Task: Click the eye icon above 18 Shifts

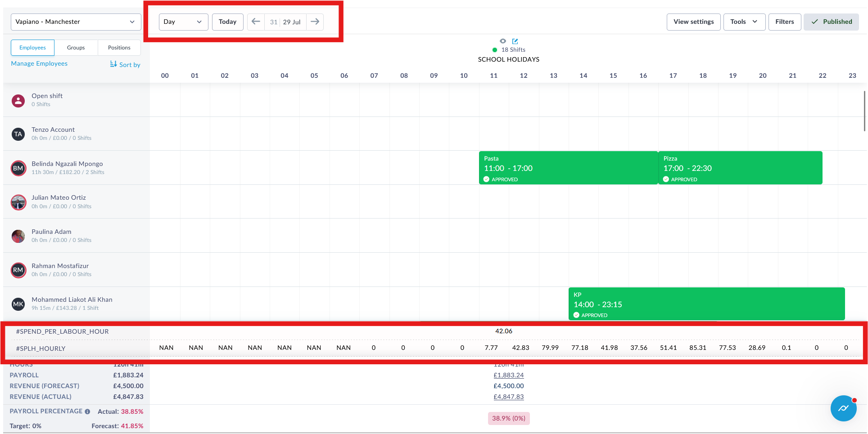Action: [503, 41]
